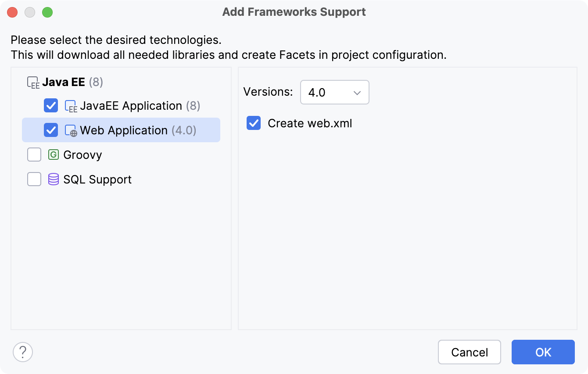The width and height of the screenshot is (588, 374).
Task: Click the JavaEE Application icon
Action: 70,105
